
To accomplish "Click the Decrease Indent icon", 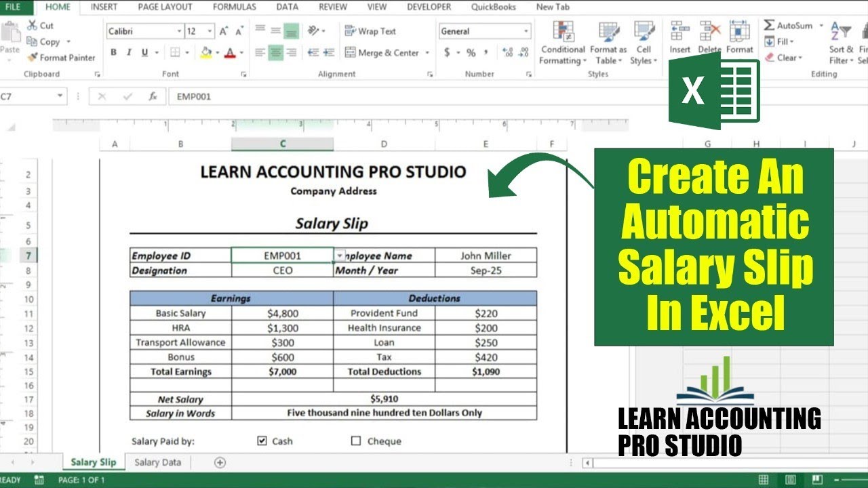I will pos(313,53).
